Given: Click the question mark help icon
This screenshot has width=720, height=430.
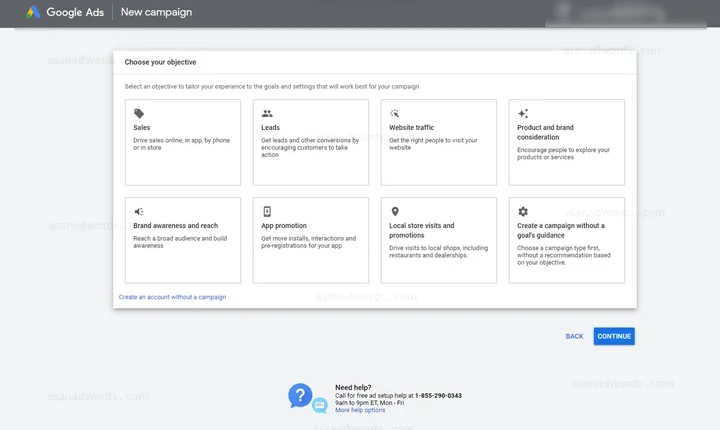Looking at the screenshot, I should point(300,396).
